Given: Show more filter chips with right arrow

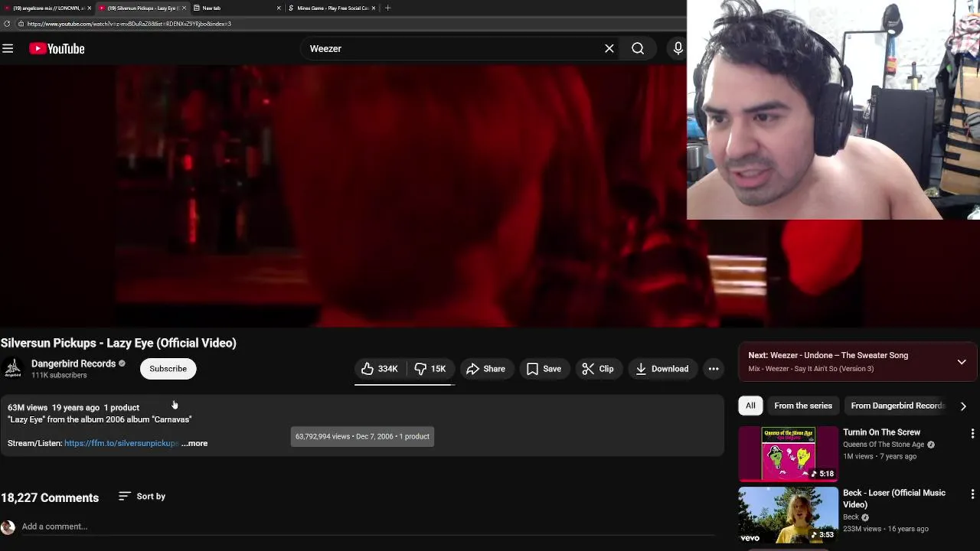Looking at the screenshot, I should (963, 406).
